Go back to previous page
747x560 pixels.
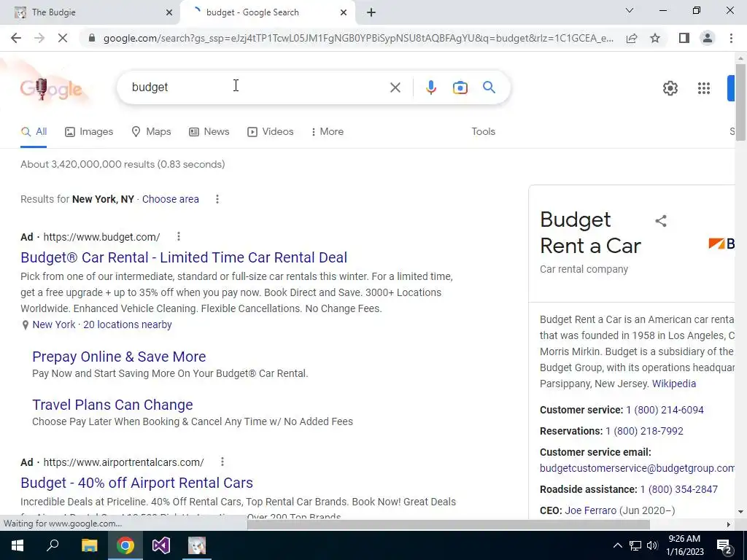(x=16, y=38)
